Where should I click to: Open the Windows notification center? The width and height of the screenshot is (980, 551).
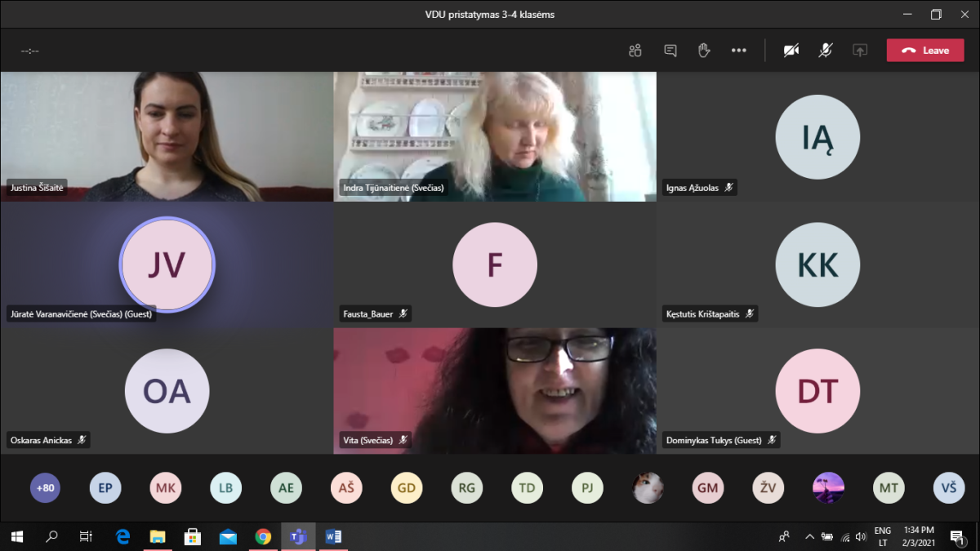click(x=957, y=536)
